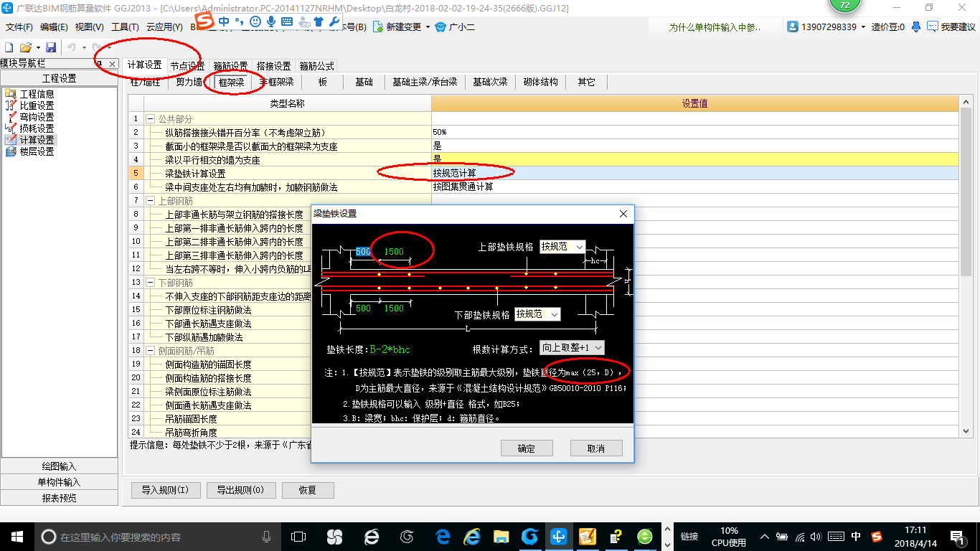Open Sogou emoji smiley icon
This screenshot has height=551, width=980.
click(x=255, y=22)
